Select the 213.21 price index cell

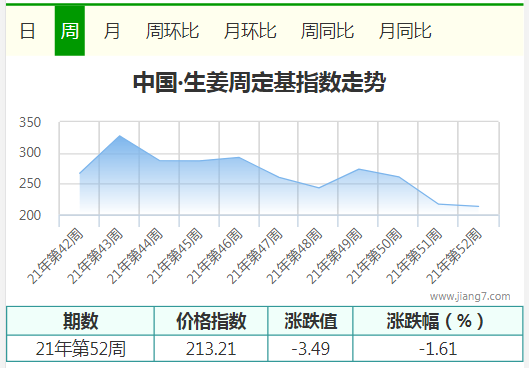click(211, 348)
